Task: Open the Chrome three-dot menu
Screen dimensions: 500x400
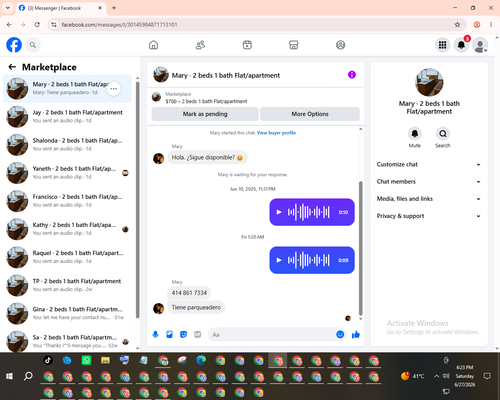Action: 491,25
